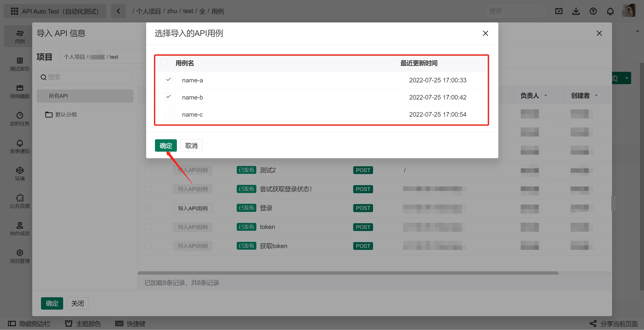644x330 pixels.
Task: Expand the green button dropdown arrow
Action: pos(627,78)
